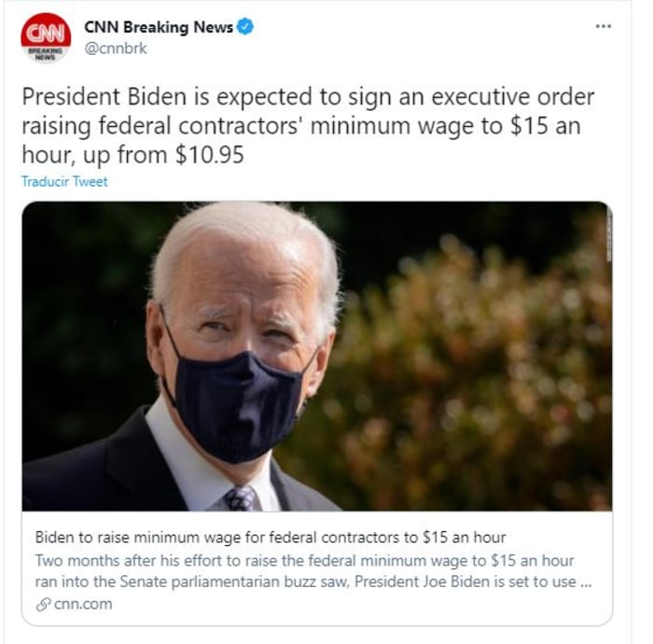Click the '$10.95' text in the tweet
653x644 pixels.
point(210,155)
